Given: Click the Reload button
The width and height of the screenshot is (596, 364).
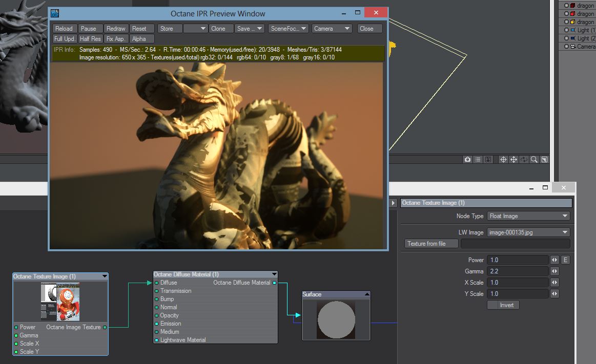Looking at the screenshot, I should (x=65, y=29).
